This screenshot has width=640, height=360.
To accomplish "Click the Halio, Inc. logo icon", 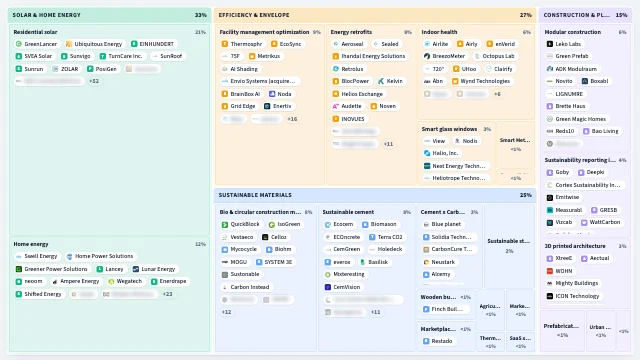I will 427,153.
